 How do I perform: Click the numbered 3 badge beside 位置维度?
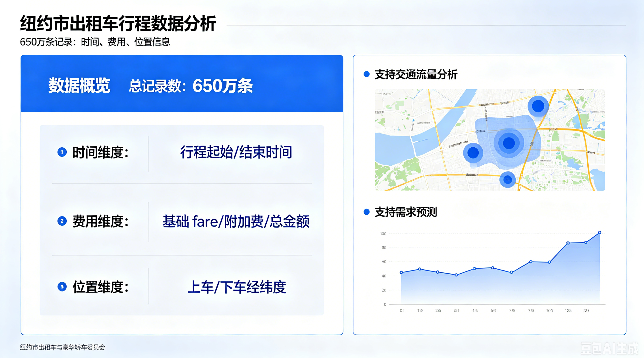click(x=62, y=287)
